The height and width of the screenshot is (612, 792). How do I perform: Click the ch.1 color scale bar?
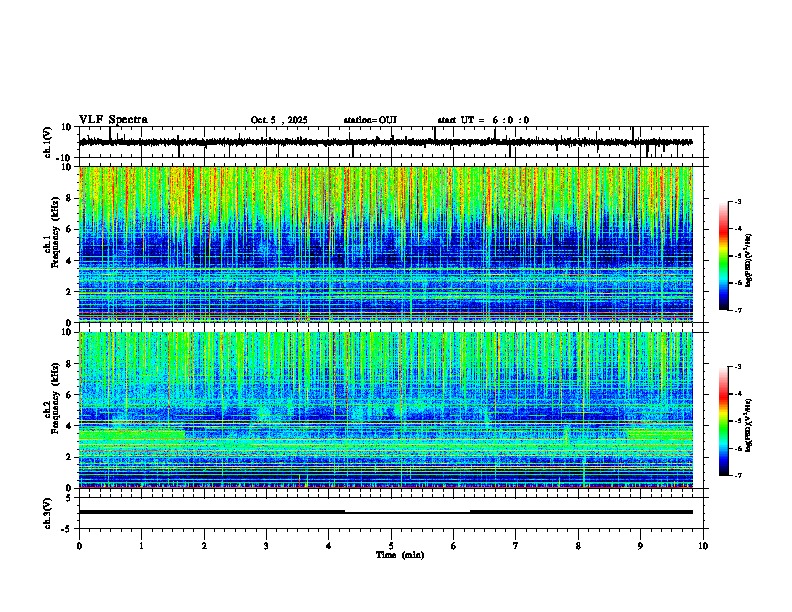(x=723, y=256)
